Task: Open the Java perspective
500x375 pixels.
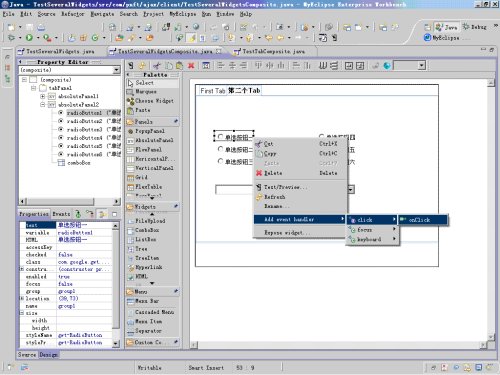Action: click(447, 27)
